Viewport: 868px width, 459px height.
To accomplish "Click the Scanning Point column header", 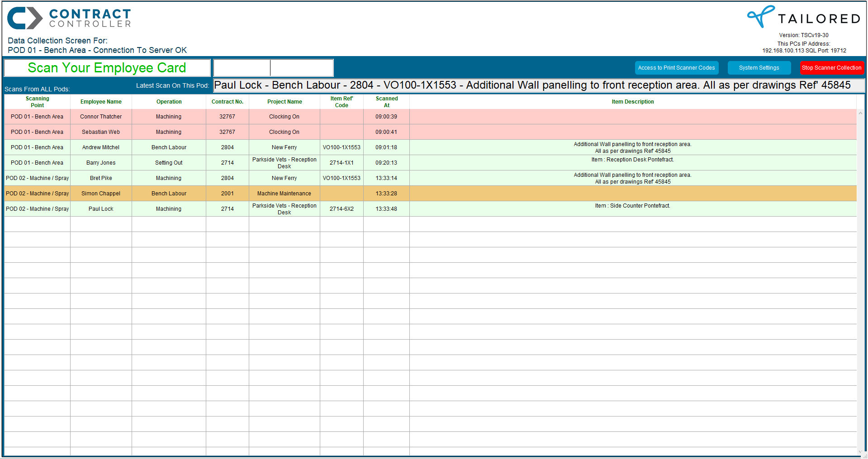I will point(38,102).
